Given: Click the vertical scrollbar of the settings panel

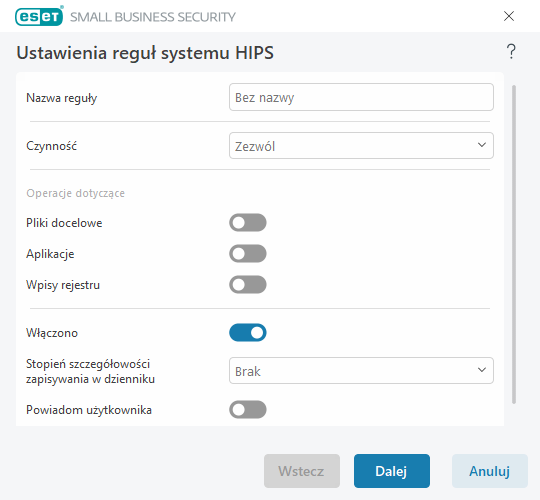Looking at the screenshot, I should 514,244.
